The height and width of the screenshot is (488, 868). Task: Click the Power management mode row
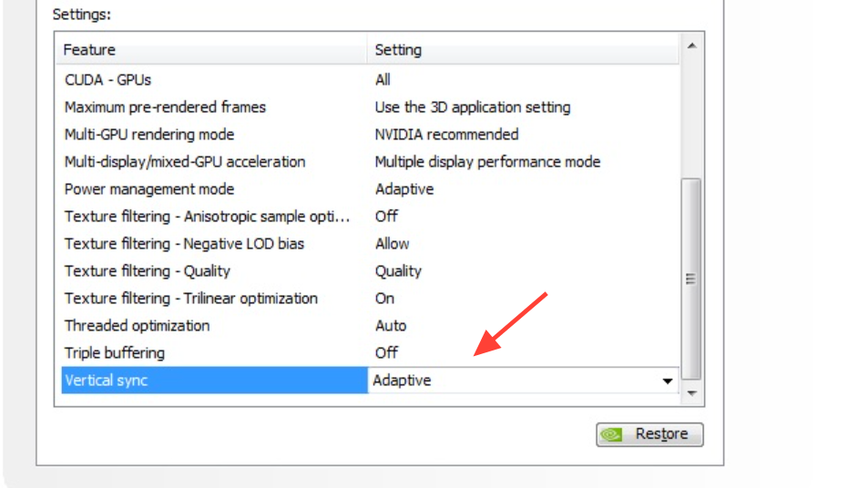[x=370, y=189]
